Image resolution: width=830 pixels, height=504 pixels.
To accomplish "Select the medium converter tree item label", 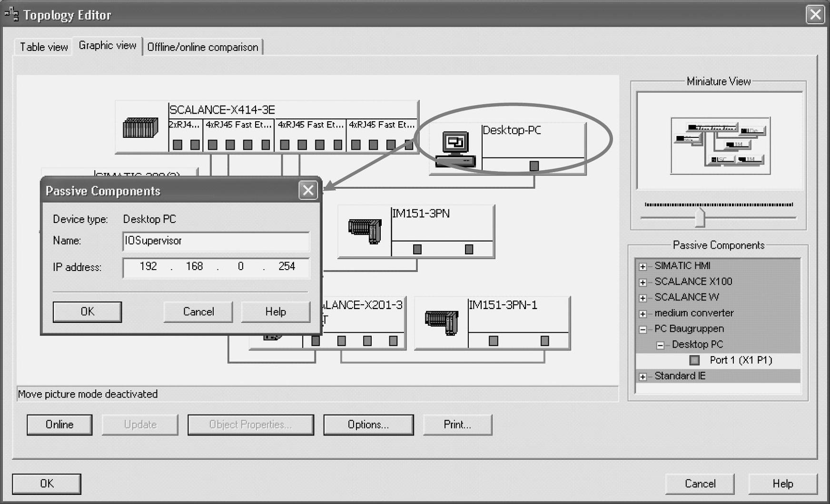I will (694, 313).
